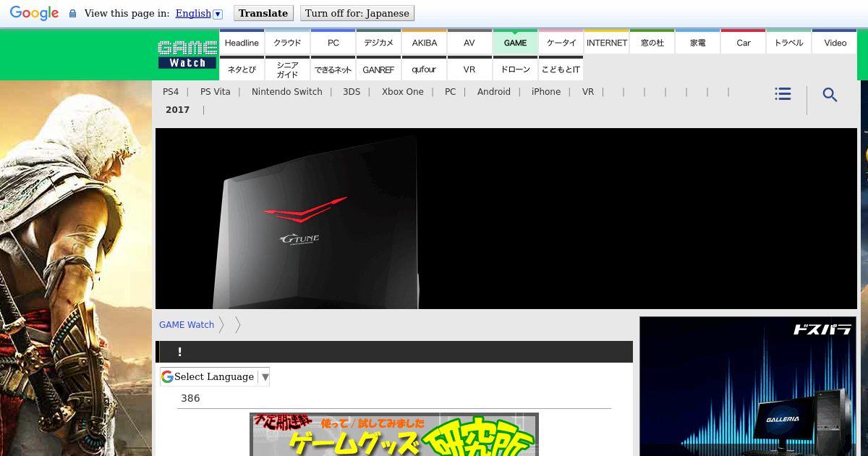868x456 pixels.
Task: Click the magnifier search icon
Action: tap(830, 95)
